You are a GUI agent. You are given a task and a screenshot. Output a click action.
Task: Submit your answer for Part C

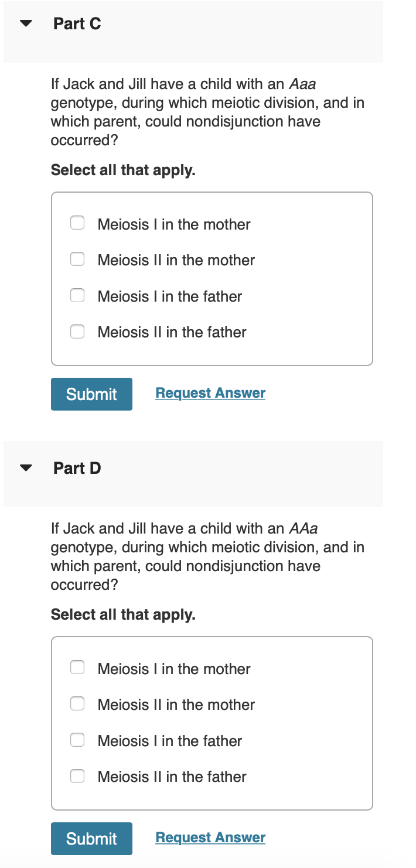click(91, 394)
